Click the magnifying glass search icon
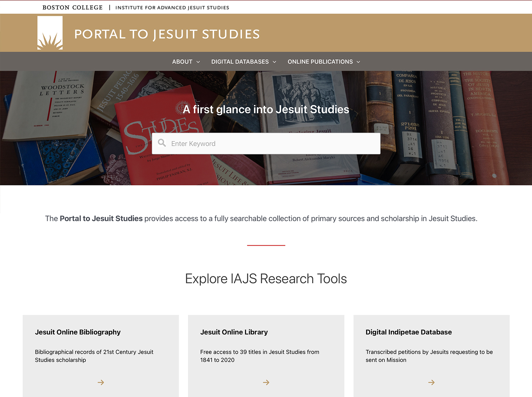The height and width of the screenshot is (397, 532). tap(162, 143)
